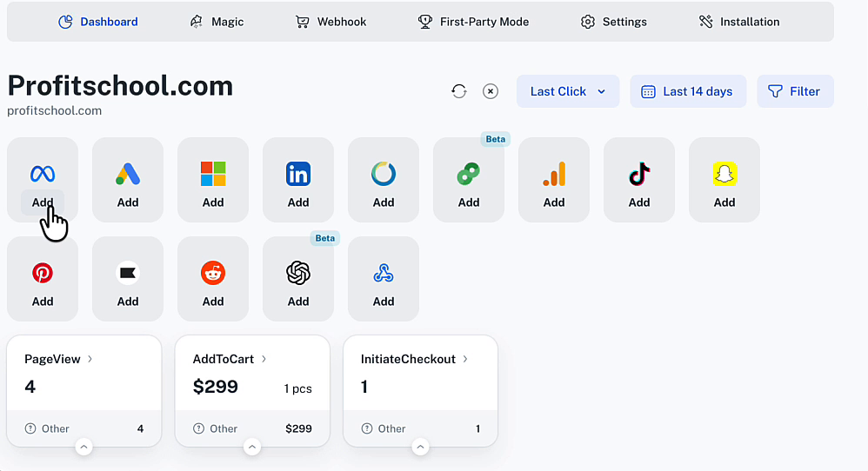This screenshot has width=868, height=471.
Task: Click the circled X clear icon
Action: 491,91
